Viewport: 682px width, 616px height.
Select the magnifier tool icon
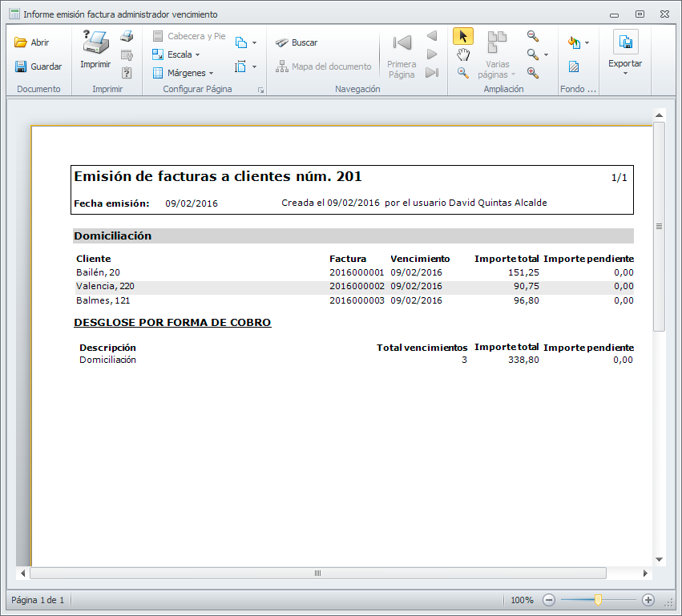click(462, 73)
